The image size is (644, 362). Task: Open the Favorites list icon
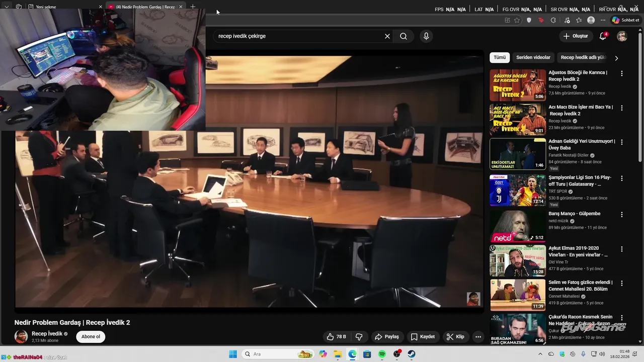click(579, 20)
